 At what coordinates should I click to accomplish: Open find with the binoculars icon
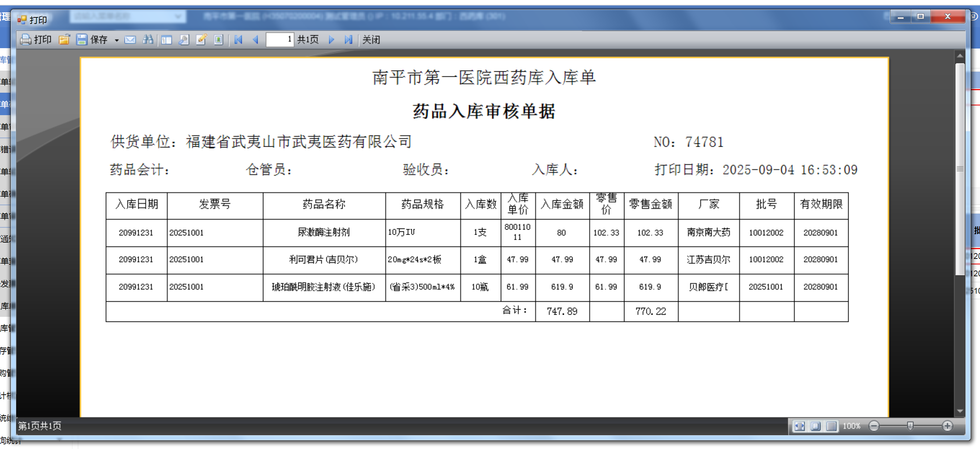coord(148,39)
